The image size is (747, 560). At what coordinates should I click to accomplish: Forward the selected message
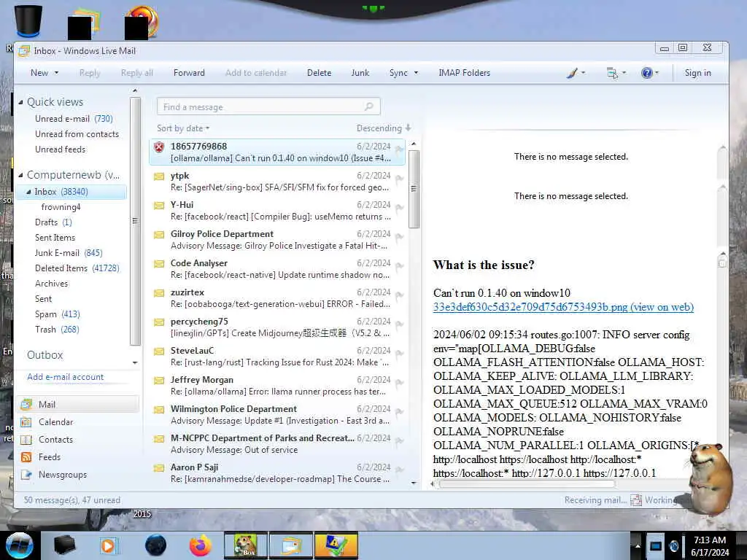tap(189, 73)
